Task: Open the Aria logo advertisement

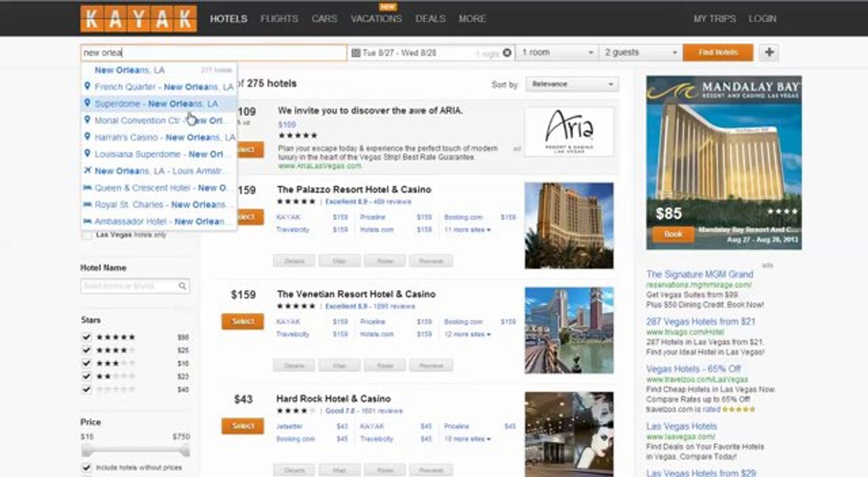Action: (569, 132)
